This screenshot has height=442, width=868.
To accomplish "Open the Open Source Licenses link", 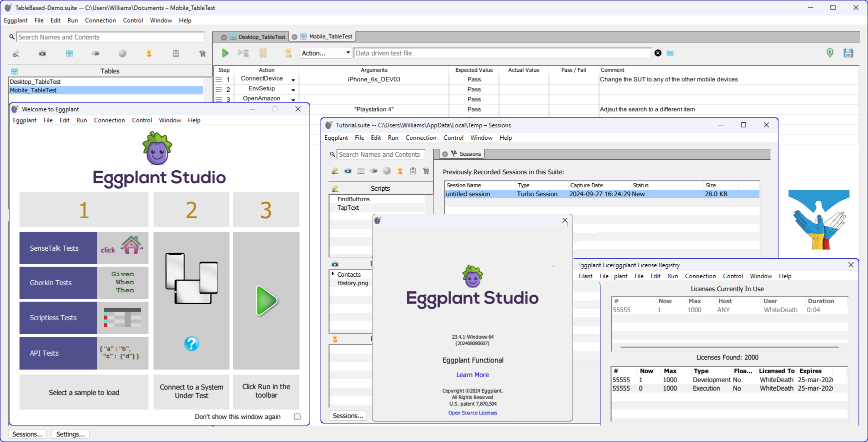I will 472,413.
